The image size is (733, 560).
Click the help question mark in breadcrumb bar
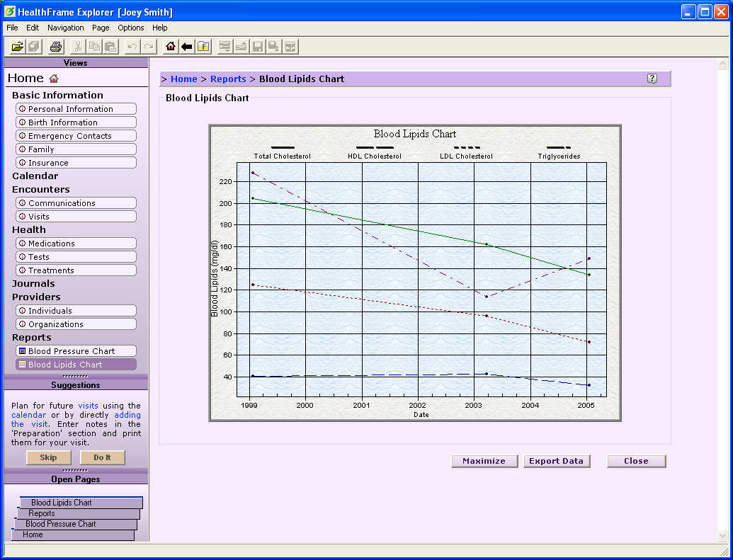coord(652,79)
